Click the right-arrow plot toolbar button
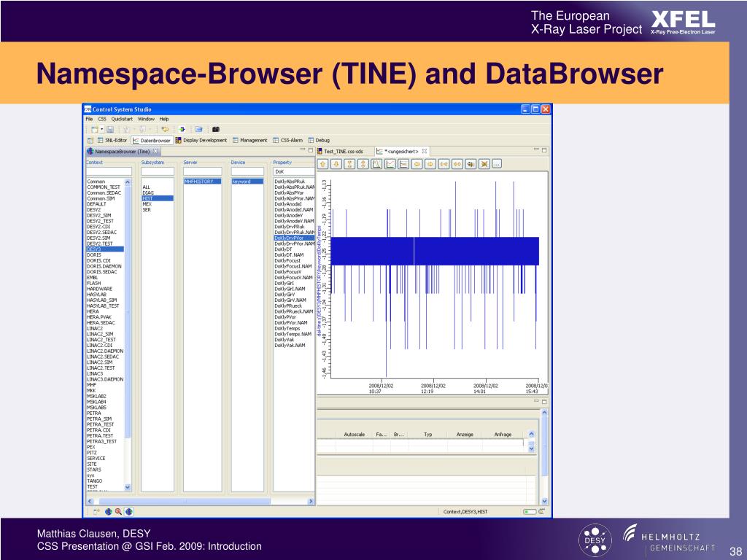The height and width of the screenshot is (560, 747). (x=431, y=164)
